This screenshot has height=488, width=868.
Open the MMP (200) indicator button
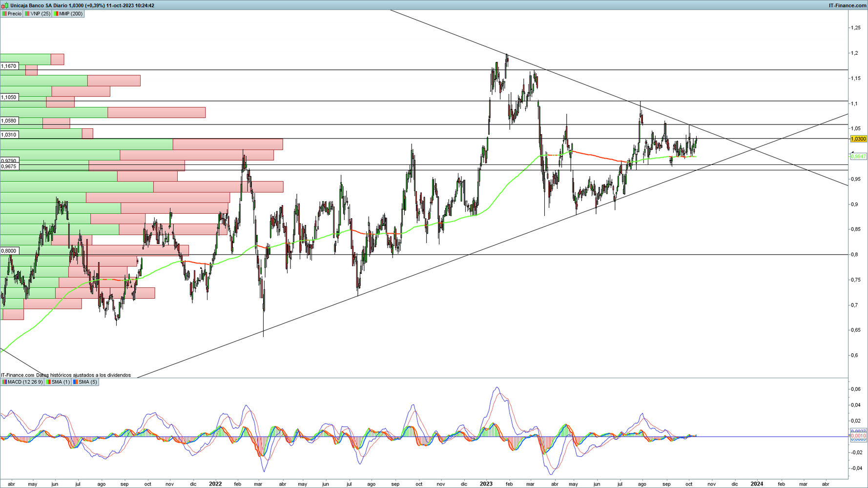[x=68, y=14]
